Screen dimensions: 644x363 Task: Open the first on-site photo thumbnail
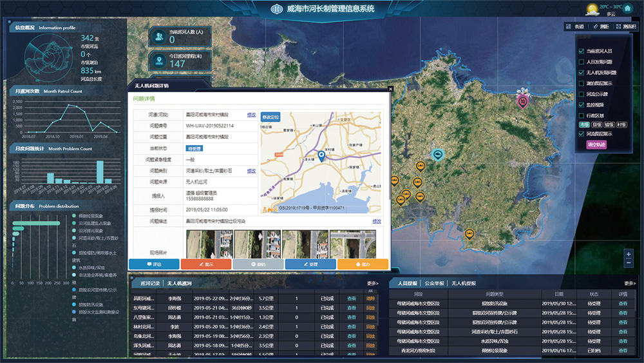[x=209, y=244]
